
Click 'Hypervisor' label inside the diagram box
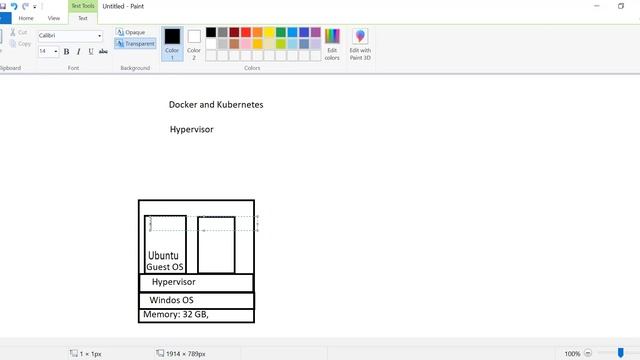pos(173,282)
